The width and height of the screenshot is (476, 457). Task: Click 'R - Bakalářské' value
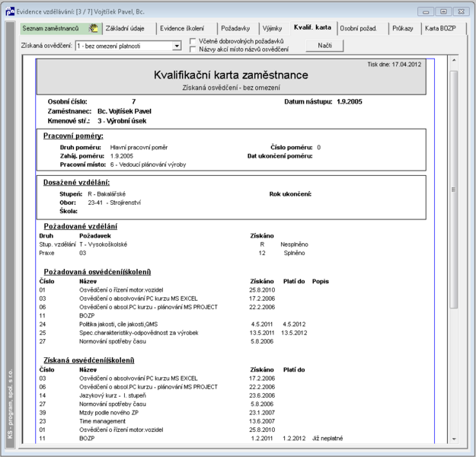tap(107, 194)
